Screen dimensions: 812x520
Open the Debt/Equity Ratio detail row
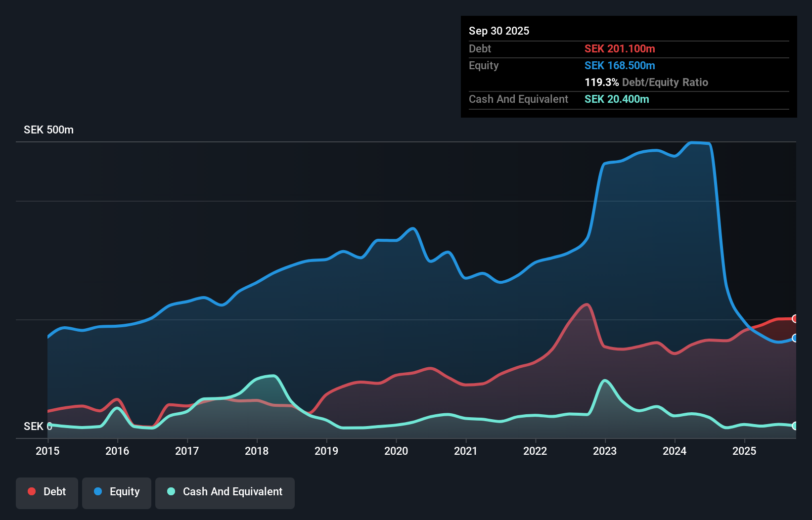(x=646, y=82)
